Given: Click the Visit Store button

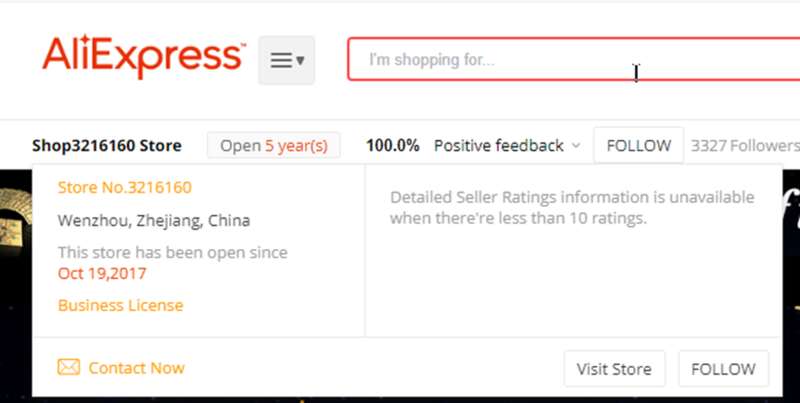Looking at the screenshot, I should [x=614, y=368].
